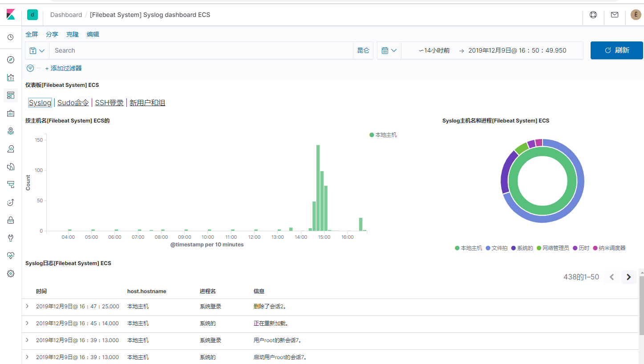Toggle 本地主机 legend in bar chart
Screen dimensions: 644x364
pyautogui.click(x=383, y=135)
